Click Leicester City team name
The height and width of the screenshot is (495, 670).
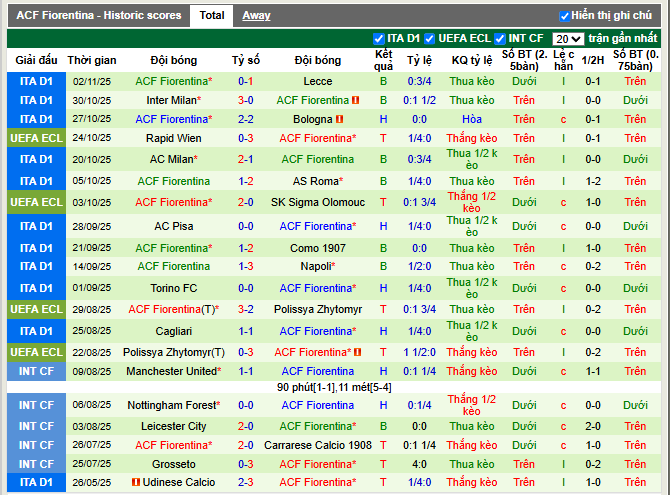(173, 426)
